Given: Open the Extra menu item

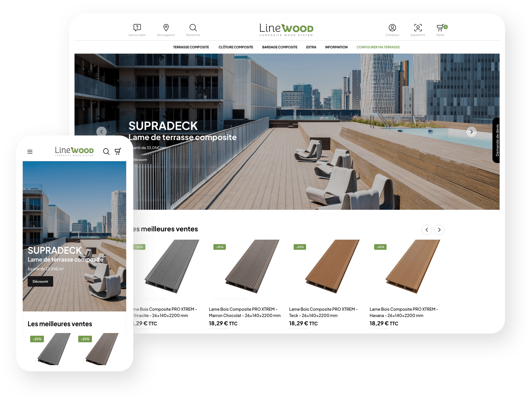Looking at the screenshot, I should coord(311,47).
